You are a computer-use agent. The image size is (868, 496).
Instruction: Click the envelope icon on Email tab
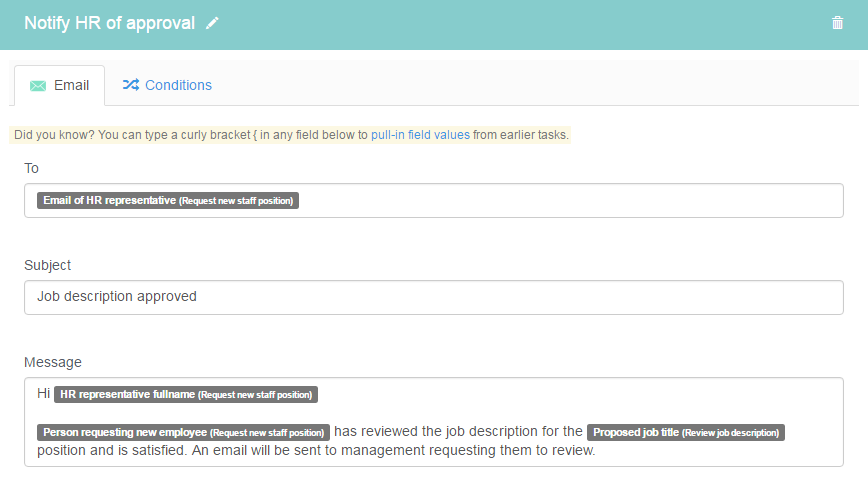(x=38, y=86)
